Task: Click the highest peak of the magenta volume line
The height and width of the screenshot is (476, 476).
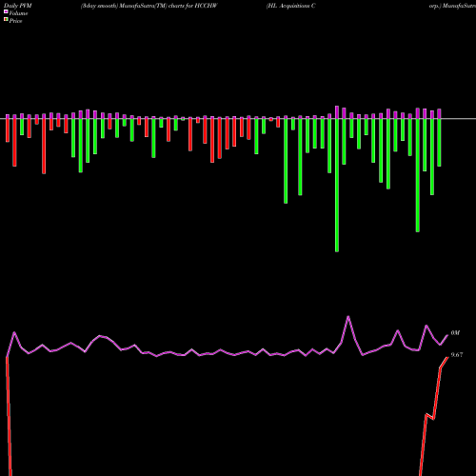Action: [348, 316]
